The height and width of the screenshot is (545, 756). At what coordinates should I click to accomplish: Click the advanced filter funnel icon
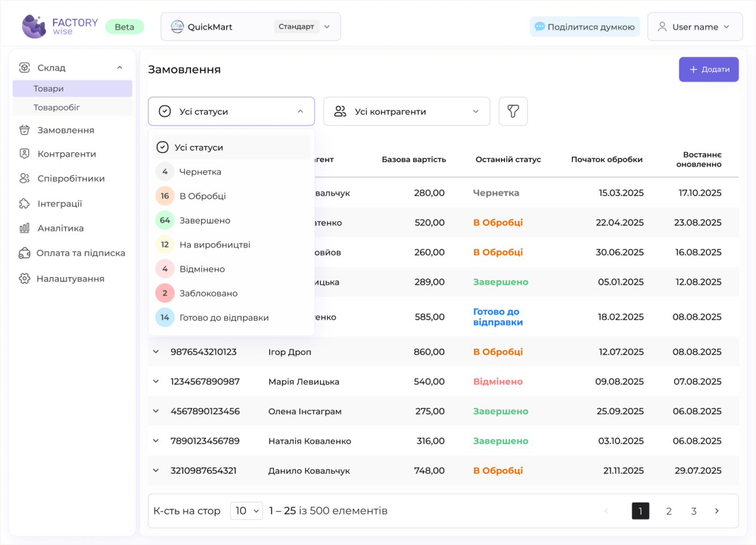pyautogui.click(x=512, y=111)
